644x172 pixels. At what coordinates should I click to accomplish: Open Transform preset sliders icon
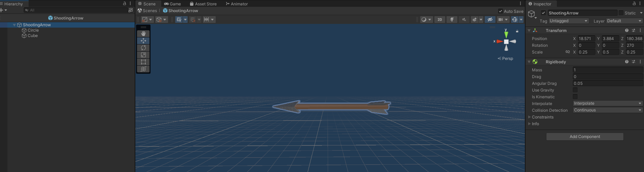click(x=634, y=30)
